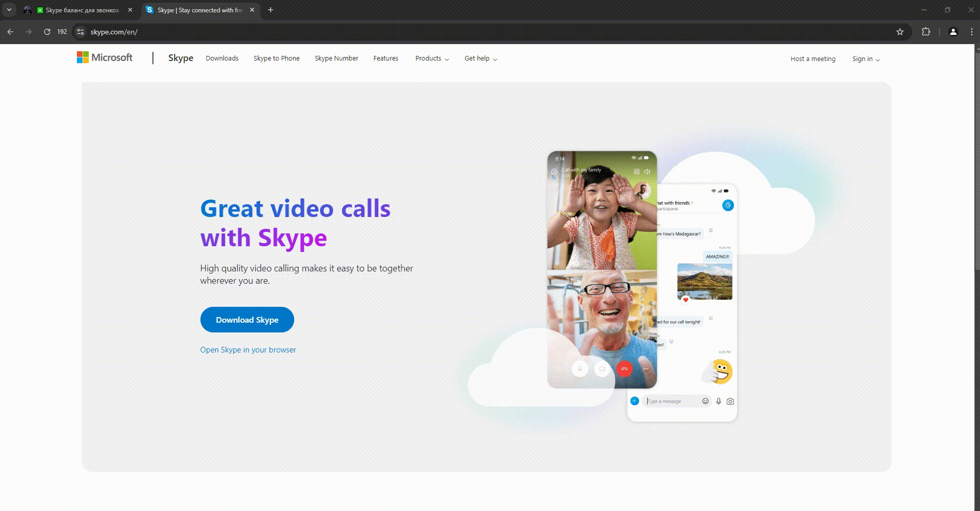The height and width of the screenshot is (511, 980).
Task: Click the Microsoft logo
Action: (105, 57)
